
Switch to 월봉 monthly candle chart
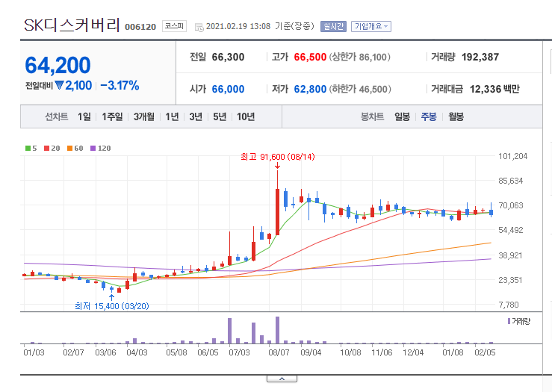(x=456, y=116)
